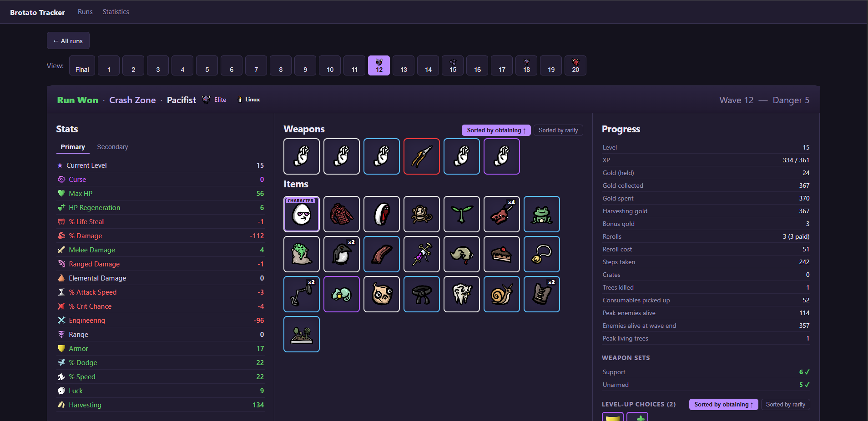
Task: Select the shovel item with x2 count
Action: [x=302, y=294]
